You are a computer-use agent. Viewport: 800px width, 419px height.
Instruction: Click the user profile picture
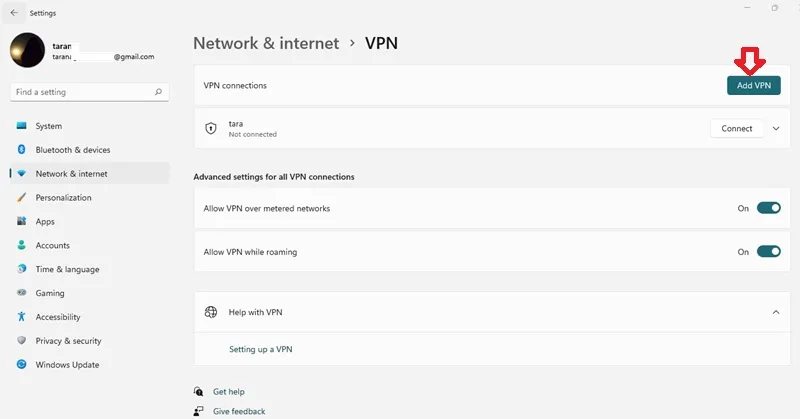(28, 50)
